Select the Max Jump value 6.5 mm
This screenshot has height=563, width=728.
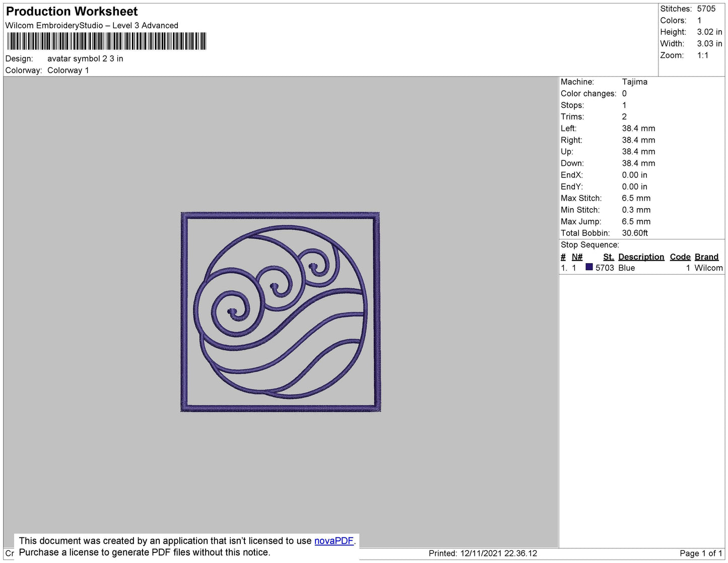(636, 221)
